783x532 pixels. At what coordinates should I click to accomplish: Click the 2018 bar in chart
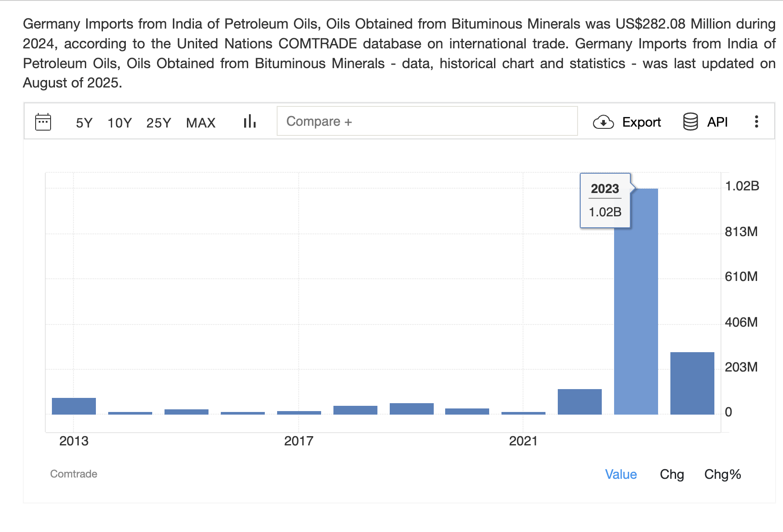pyautogui.click(x=355, y=410)
